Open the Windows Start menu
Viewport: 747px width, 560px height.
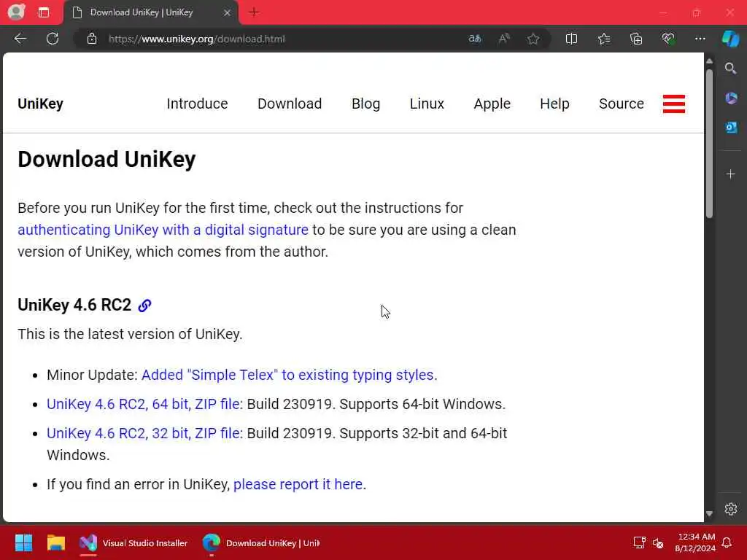[x=23, y=542]
